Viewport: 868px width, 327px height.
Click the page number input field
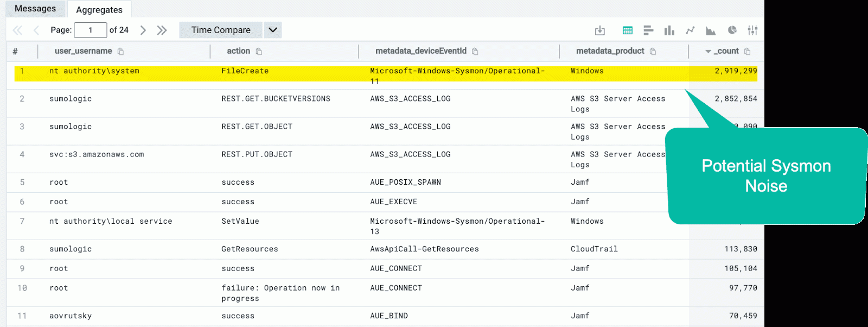tap(90, 30)
